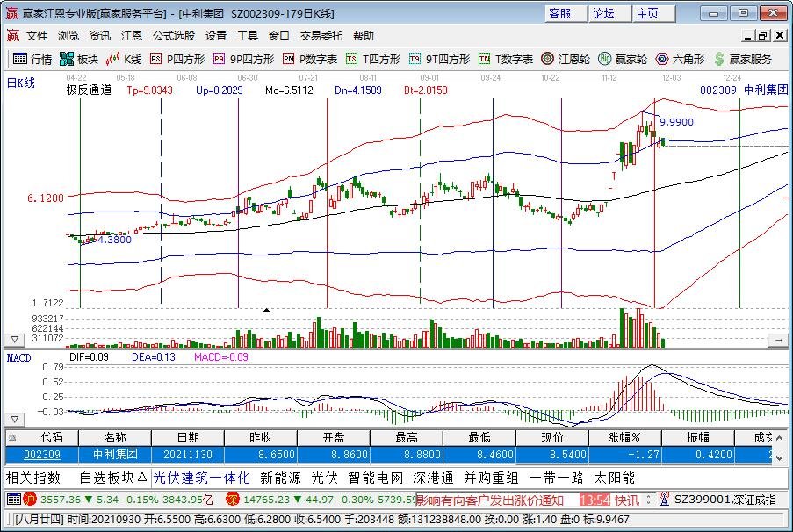Click the 中利集团 name cell
Viewport: 793px width, 532px height.
pyautogui.click(x=115, y=454)
